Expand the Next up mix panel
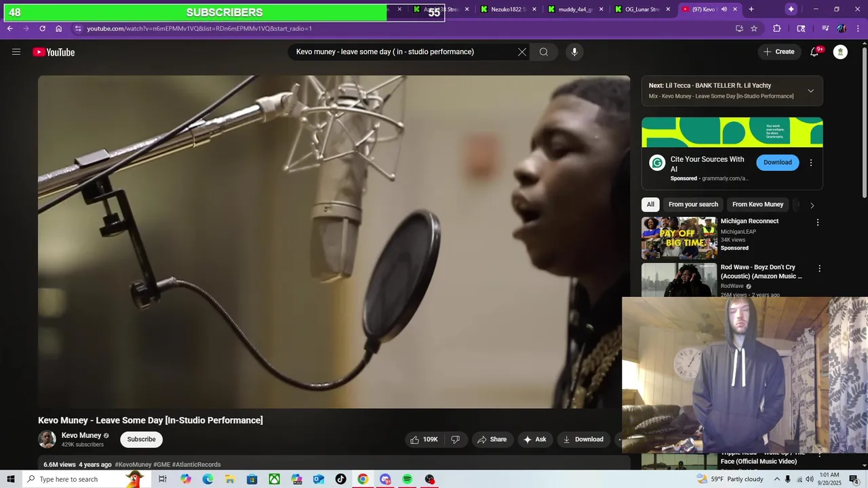Viewport: 868px width, 488px height. 810,91
